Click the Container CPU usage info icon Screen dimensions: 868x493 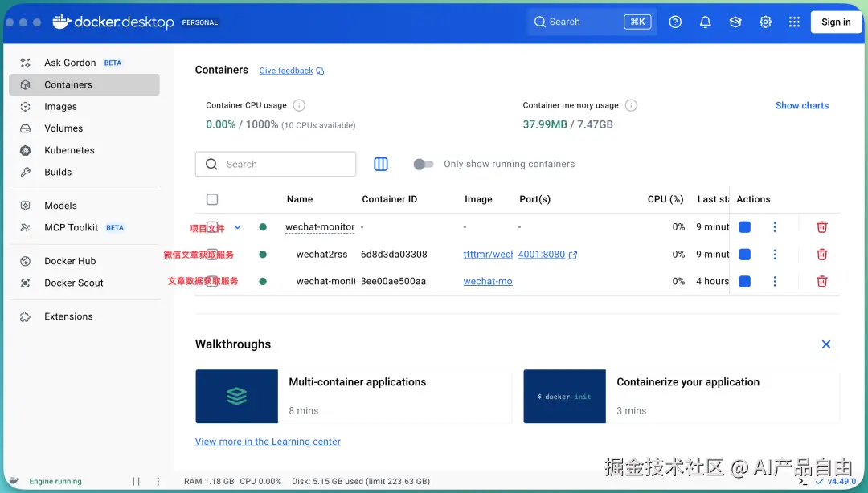(x=299, y=105)
